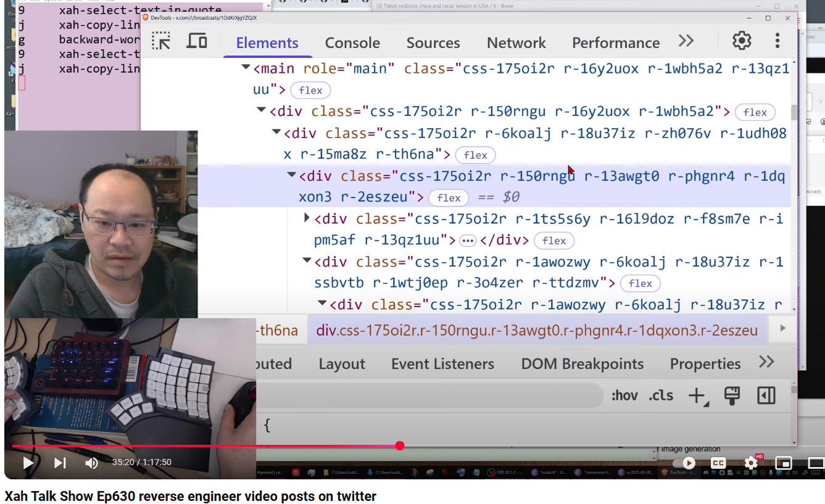The width and height of the screenshot is (825, 504).
Task: Skip to the next YouTube video
Action: click(60, 463)
